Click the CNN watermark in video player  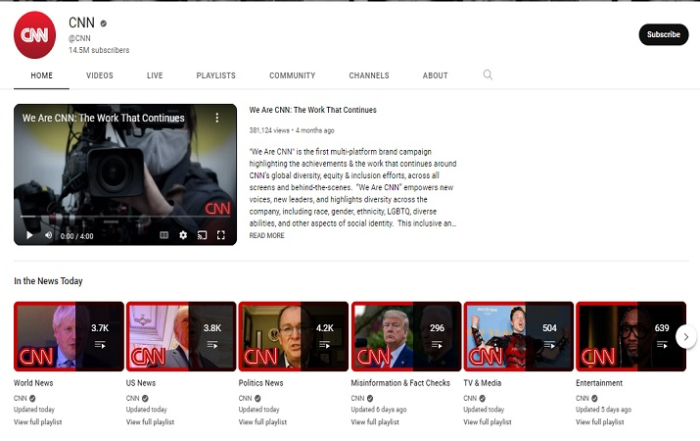tap(217, 208)
